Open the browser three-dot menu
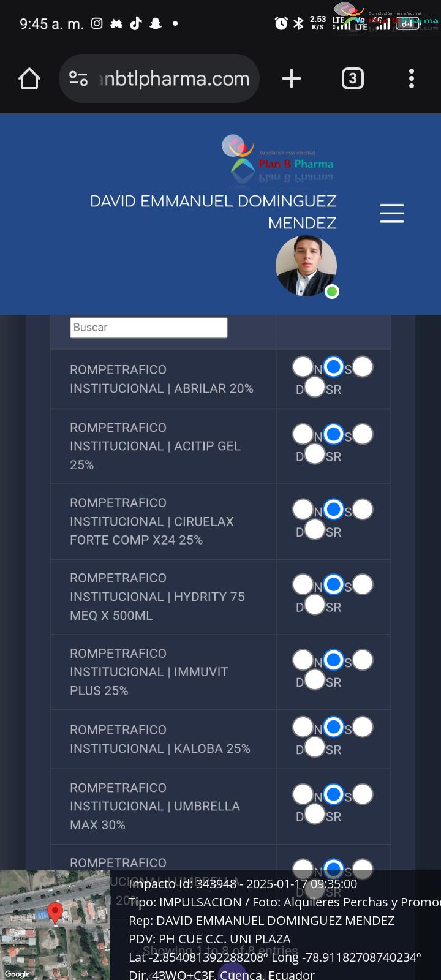 [x=411, y=78]
